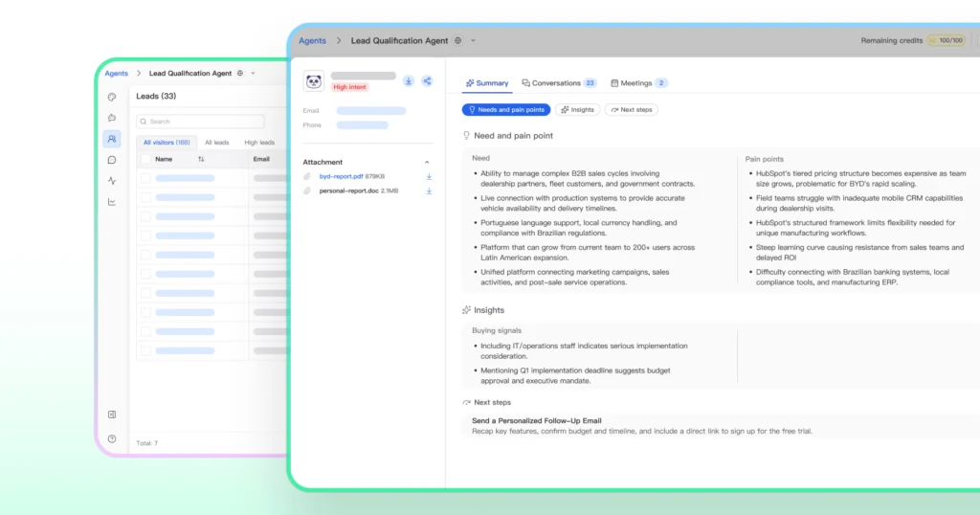Check the second lead row checkbox

point(145,197)
